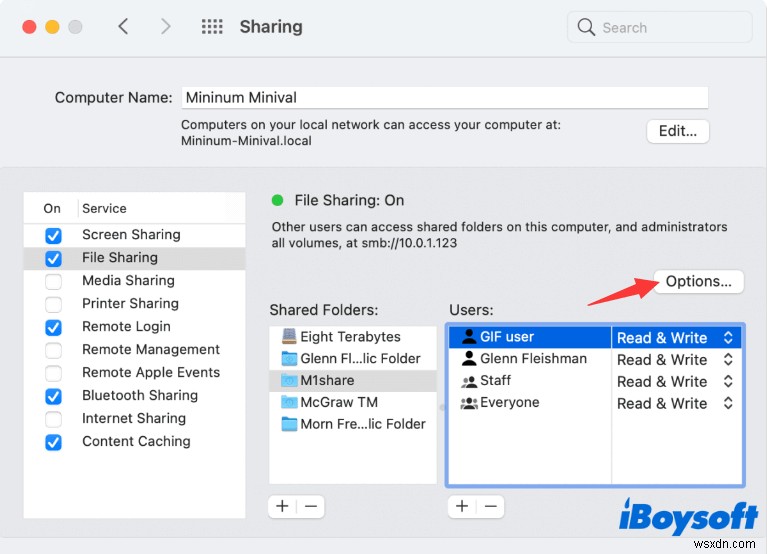Click the Everyone group icon
This screenshot has height=554, width=767.
pyautogui.click(x=468, y=403)
